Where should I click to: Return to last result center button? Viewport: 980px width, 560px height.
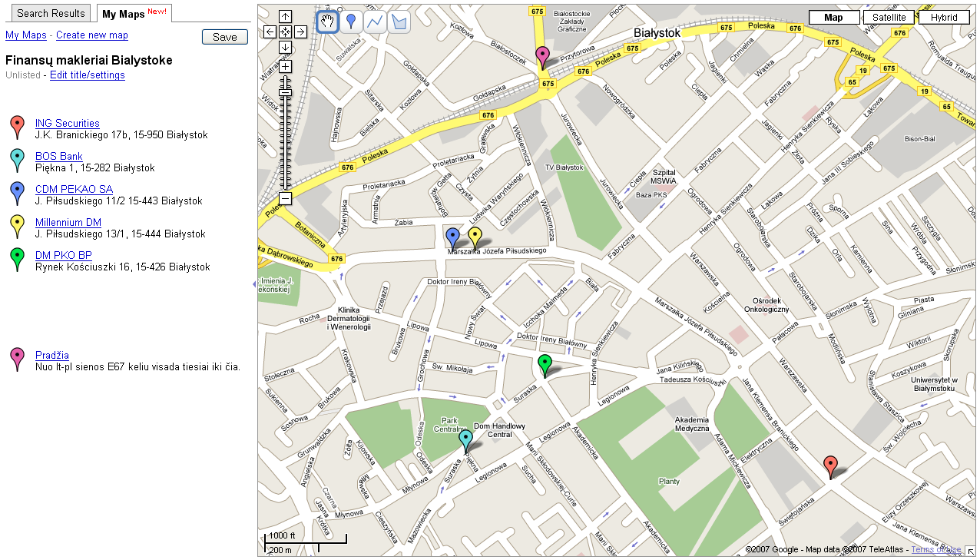(x=285, y=31)
